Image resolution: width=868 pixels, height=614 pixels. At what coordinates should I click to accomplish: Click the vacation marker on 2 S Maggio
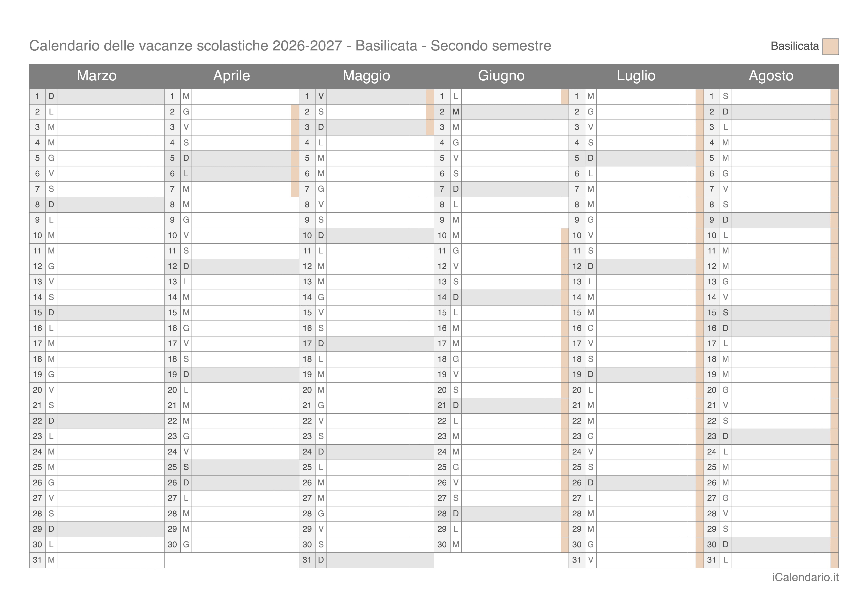point(430,112)
